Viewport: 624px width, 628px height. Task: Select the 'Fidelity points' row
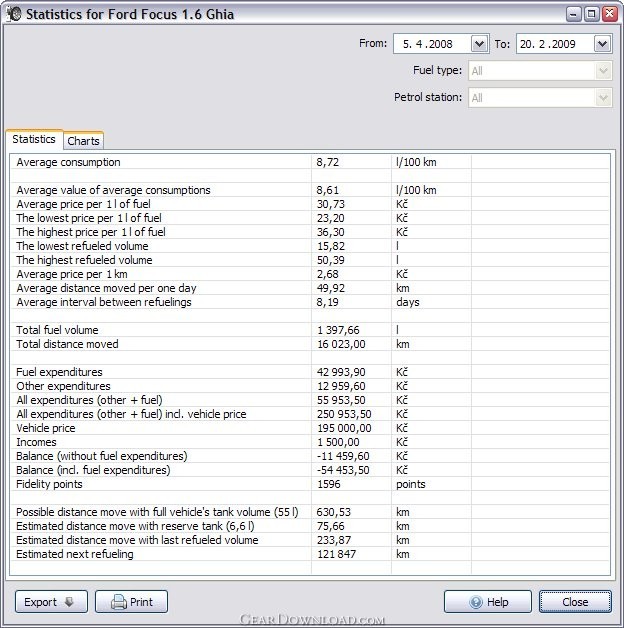(309, 484)
